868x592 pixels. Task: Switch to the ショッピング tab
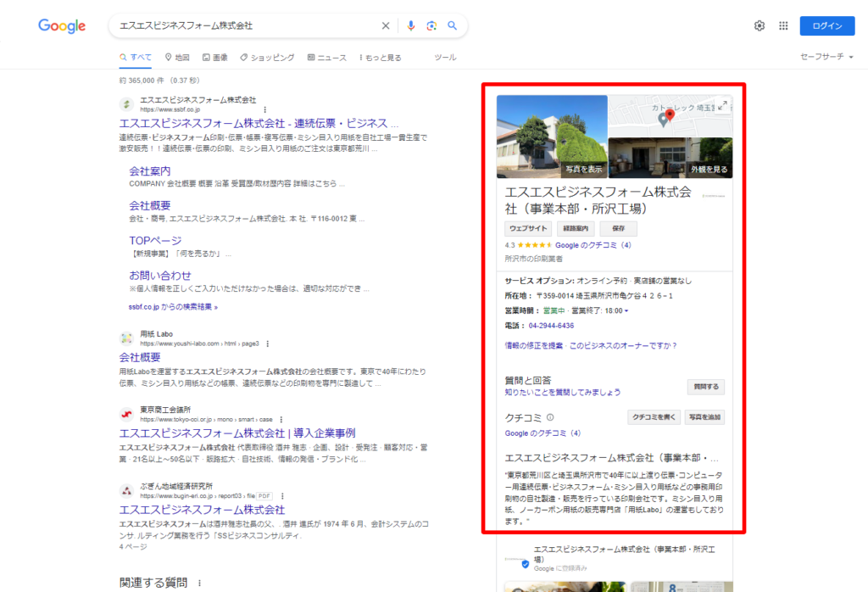[x=267, y=57]
